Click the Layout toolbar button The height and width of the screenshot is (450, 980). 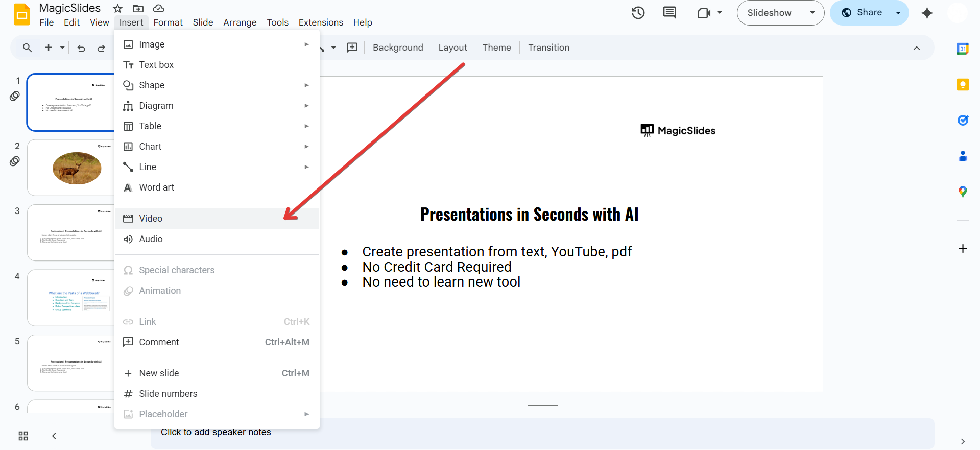point(452,48)
